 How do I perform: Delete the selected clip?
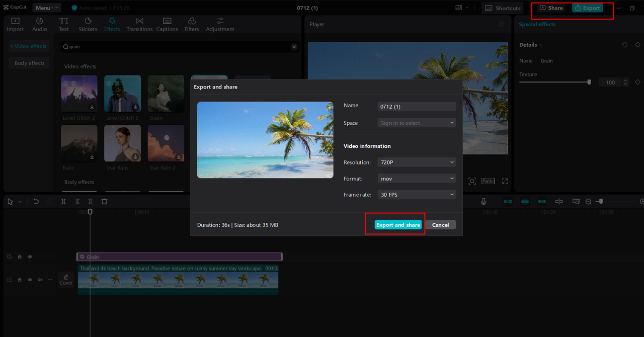click(x=104, y=201)
